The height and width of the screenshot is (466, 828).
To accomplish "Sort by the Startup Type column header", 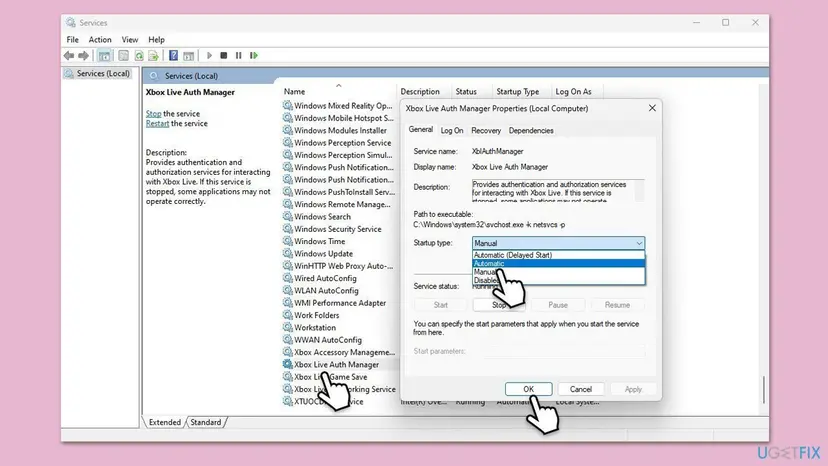I will (x=518, y=91).
